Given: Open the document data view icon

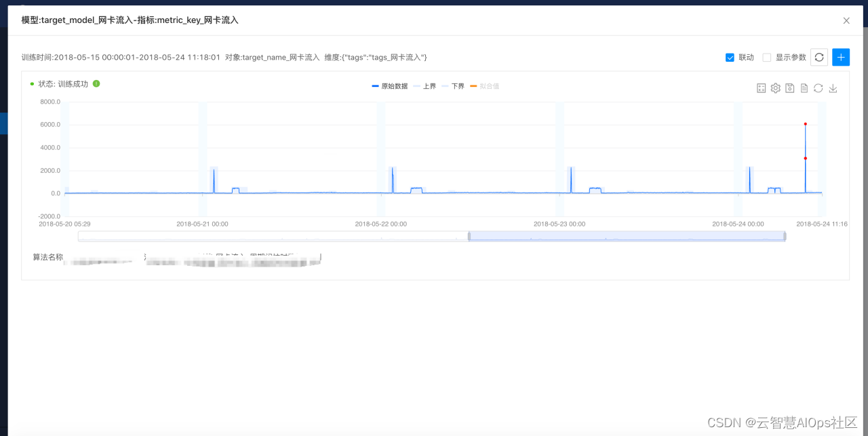Looking at the screenshot, I should 804,88.
